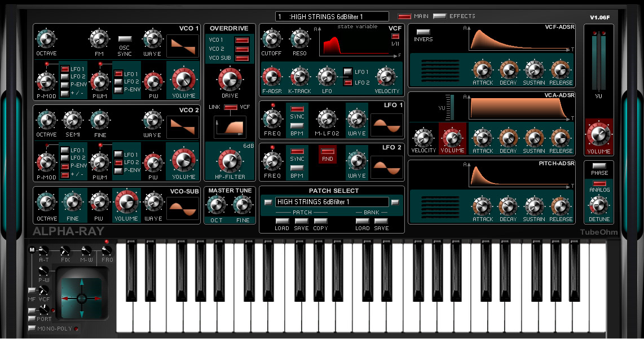Toggle LFO 2 BPM switch

297,168
